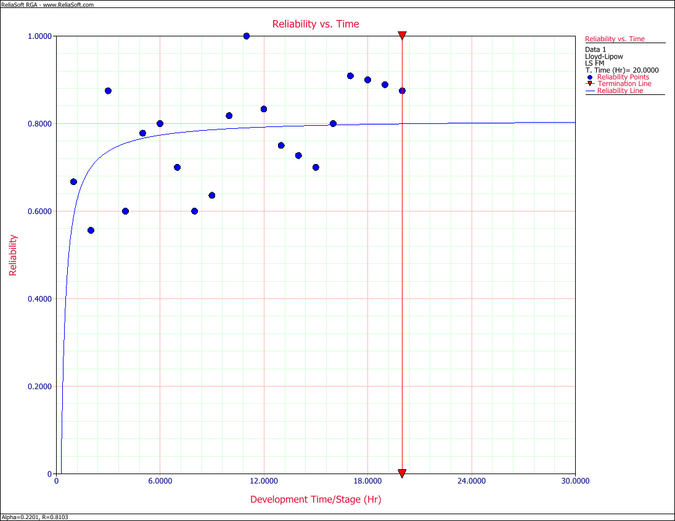675x521 pixels.
Task: Click the red triangle at the termination line bottom
Action: [402, 473]
